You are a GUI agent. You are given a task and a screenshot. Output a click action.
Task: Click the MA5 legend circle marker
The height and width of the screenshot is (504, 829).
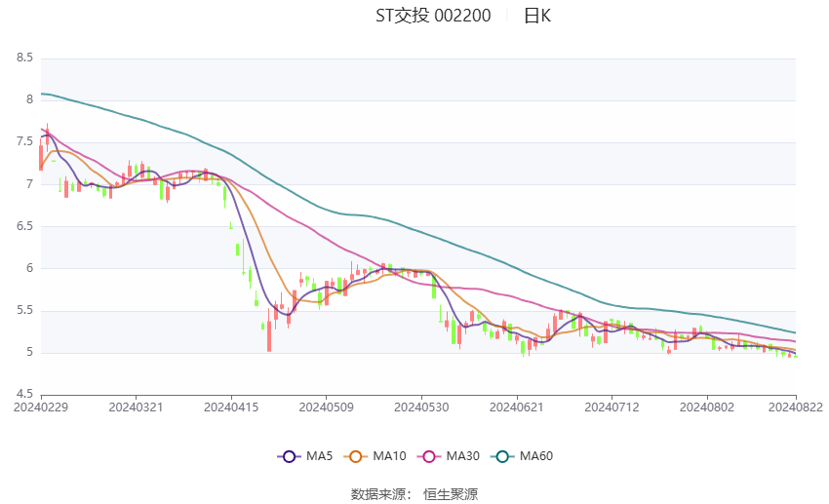[289, 456]
